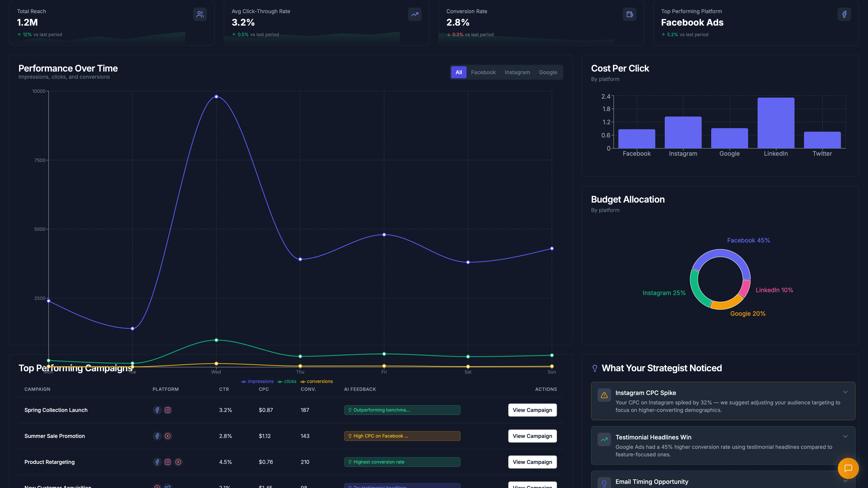868x488 pixels.
Task: Click Facebook icon on Top Performing Platform card
Action: point(844,14)
